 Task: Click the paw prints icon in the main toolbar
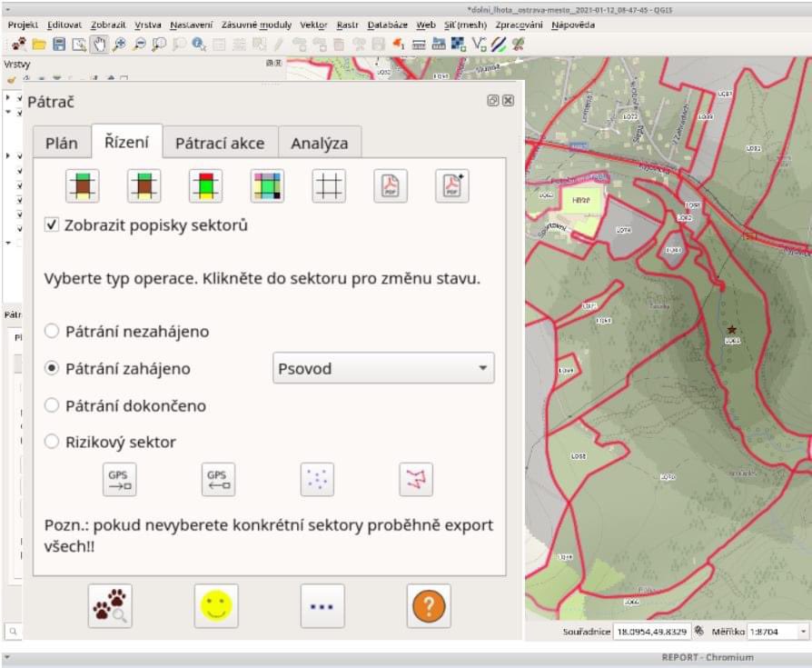click(19, 45)
